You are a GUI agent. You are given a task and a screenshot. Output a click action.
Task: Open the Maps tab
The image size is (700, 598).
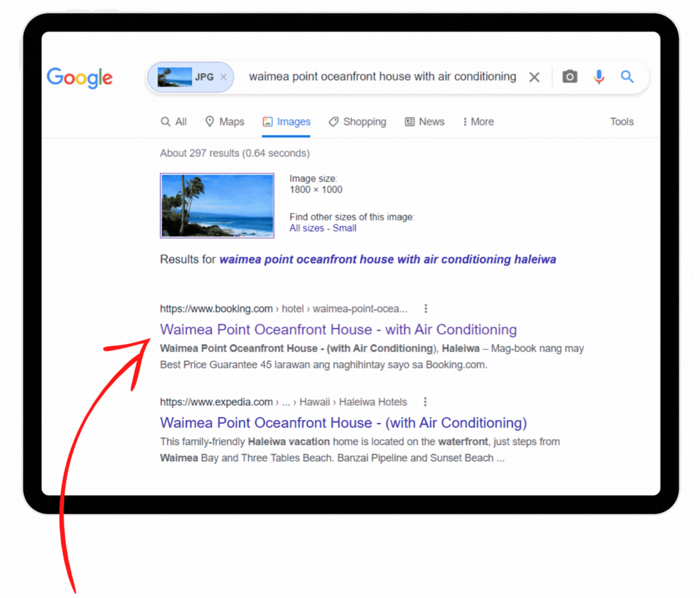tap(225, 122)
